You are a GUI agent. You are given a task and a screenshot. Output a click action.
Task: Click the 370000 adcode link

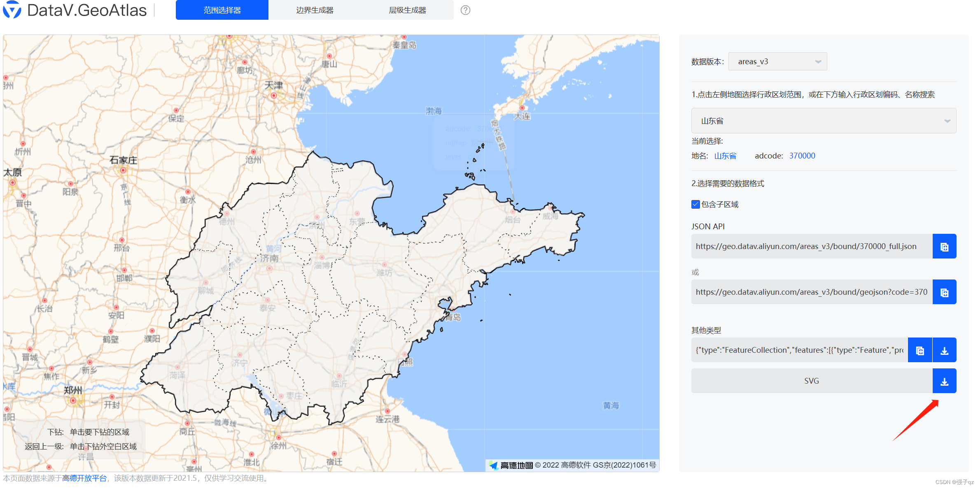(x=802, y=156)
